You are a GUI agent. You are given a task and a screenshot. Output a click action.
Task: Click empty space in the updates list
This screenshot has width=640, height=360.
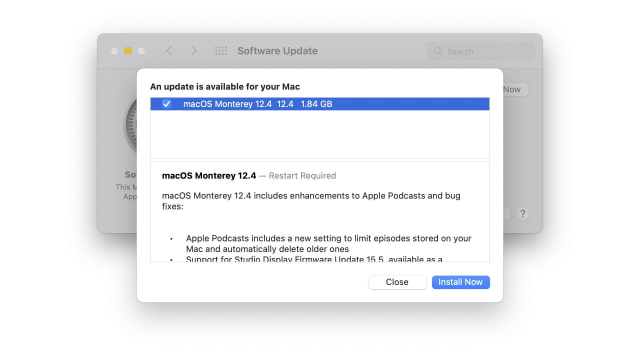click(320, 134)
